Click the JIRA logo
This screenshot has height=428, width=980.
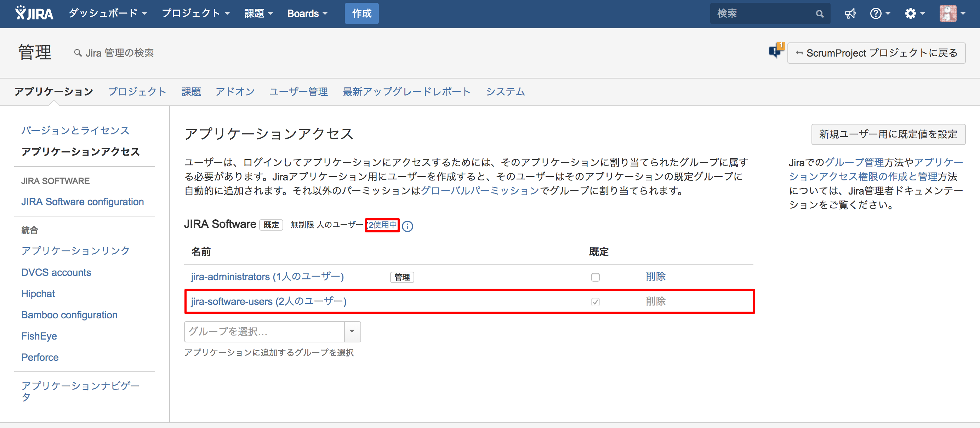(x=34, y=13)
